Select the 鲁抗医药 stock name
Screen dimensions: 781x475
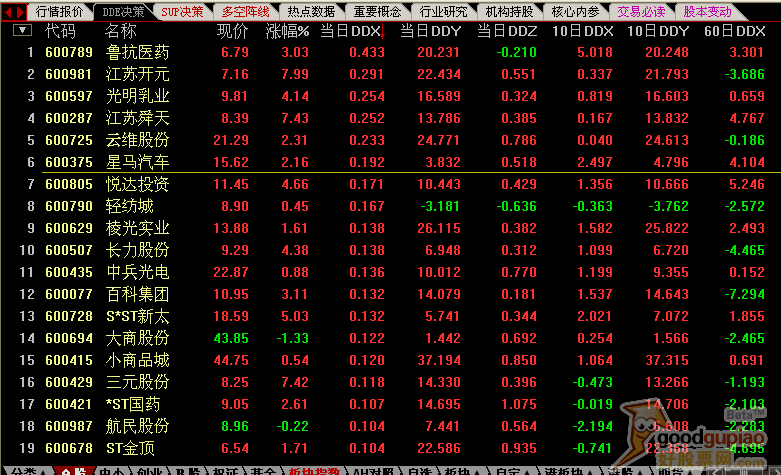coord(137,52)
